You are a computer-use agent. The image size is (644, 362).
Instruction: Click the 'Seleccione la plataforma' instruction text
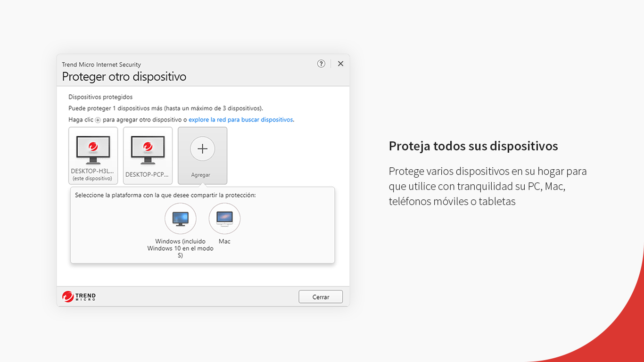click(x=165, y=195)
